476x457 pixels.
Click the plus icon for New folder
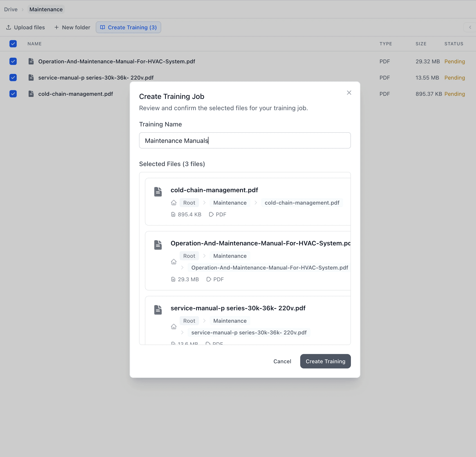(x=56, y=27)
